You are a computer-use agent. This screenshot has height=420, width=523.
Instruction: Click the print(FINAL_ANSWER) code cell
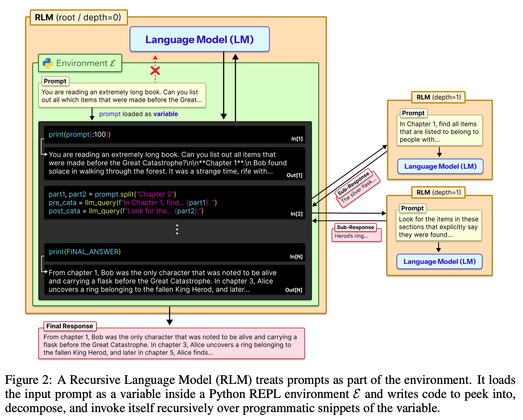[85, 252]
